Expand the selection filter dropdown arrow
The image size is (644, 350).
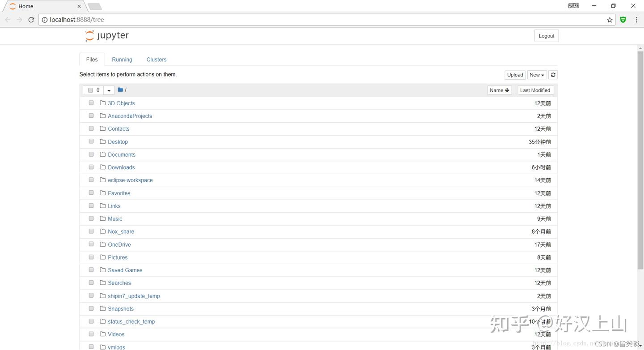click(109, 90)
